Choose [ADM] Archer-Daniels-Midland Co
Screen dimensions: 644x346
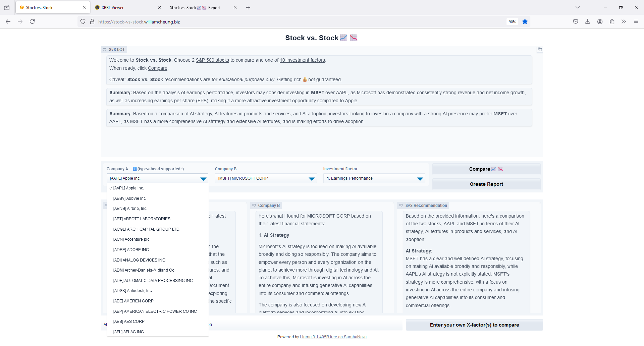[x=158, y=270]
